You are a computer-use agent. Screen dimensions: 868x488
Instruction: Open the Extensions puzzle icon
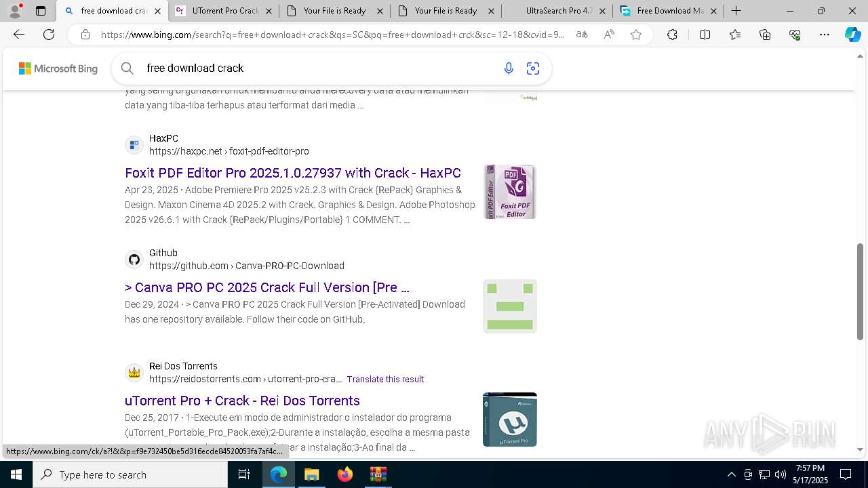[x=672, y=35]
